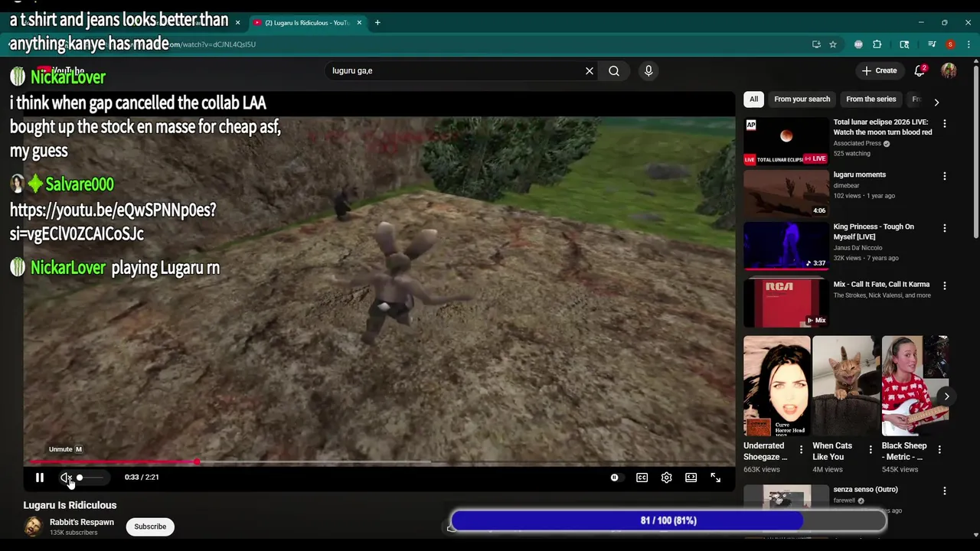Seek on the red video progress bar

[379, 462]
